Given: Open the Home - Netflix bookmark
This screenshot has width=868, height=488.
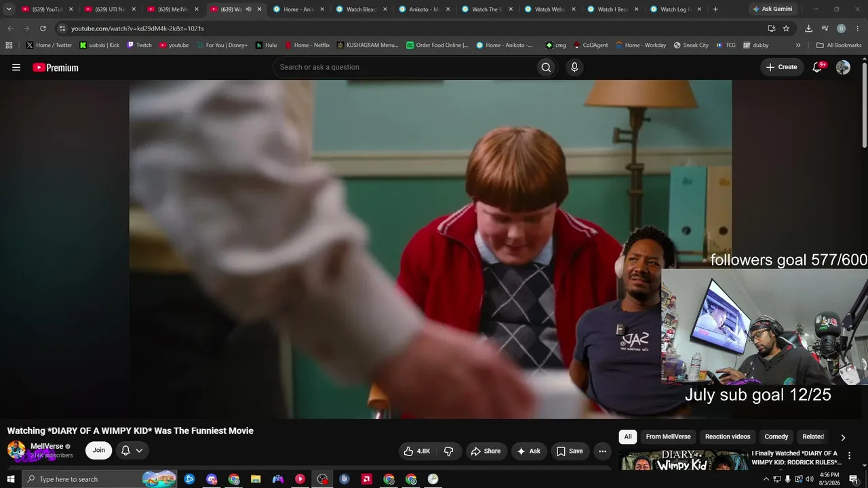Looking at the screenshot, I should 307,45.
